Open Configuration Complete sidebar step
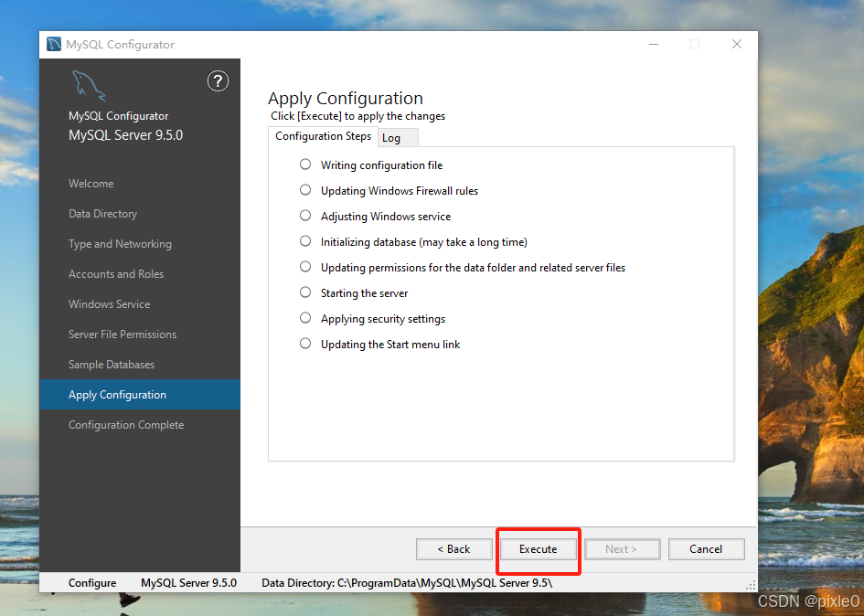Viewport: 864px width, 616px height. click(x=126, y=425)
